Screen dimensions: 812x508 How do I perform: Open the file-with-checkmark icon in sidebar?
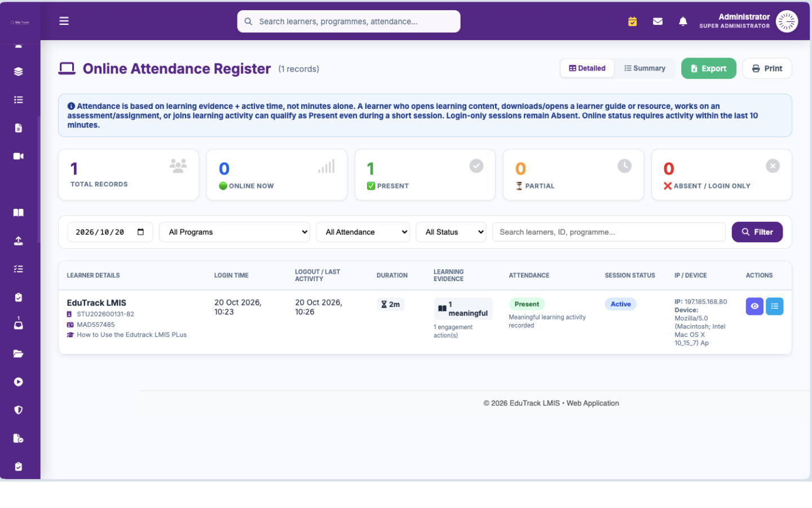coord(19,439)
